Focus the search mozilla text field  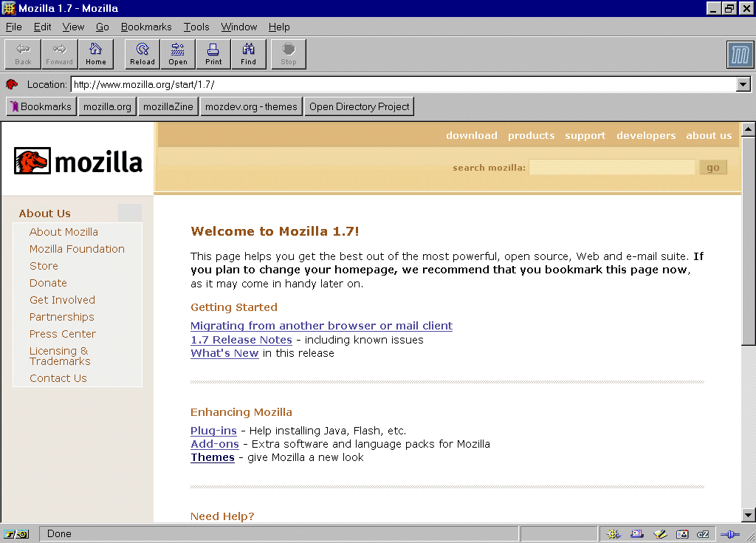point(612,167)
